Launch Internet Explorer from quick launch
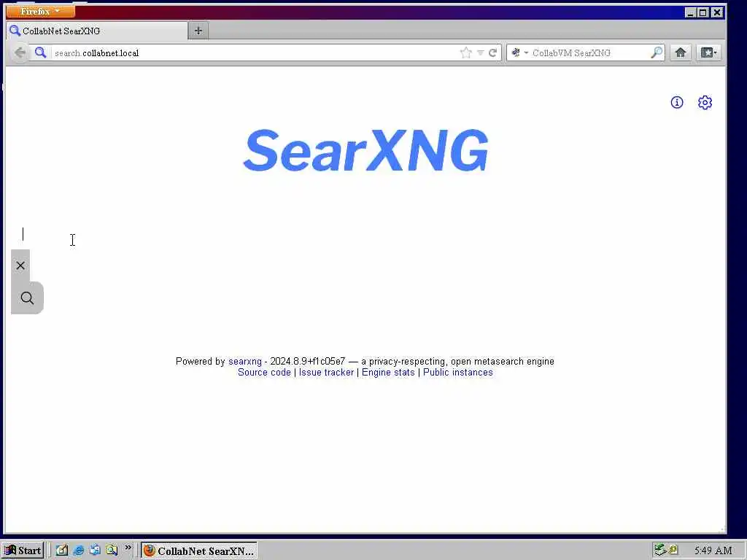Viewport: 747px width, 560px height. [79, 551]
